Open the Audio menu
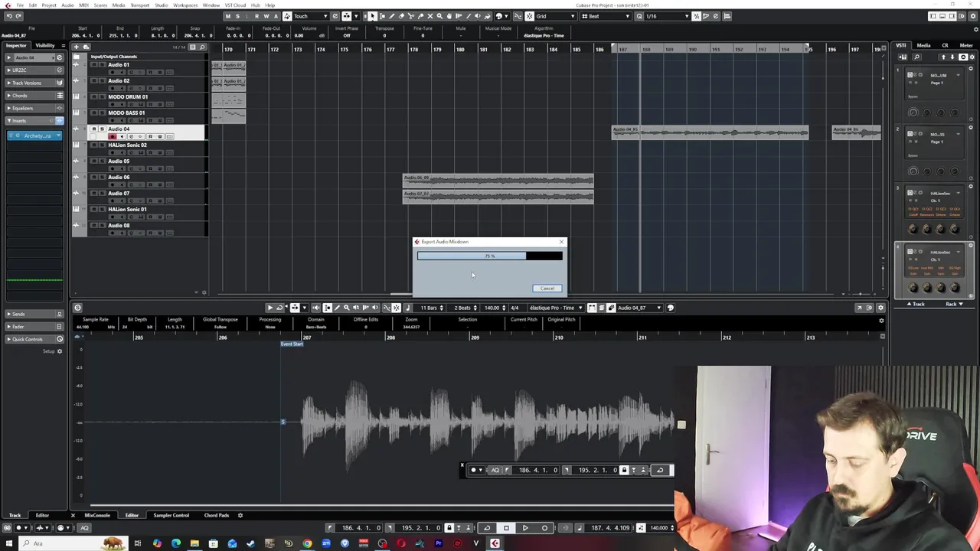The width and height of the screenshot is (980, 551). click(67, 5)
